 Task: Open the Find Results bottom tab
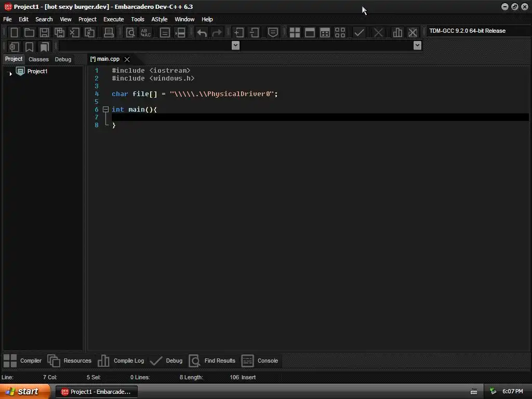coord(212,361)
